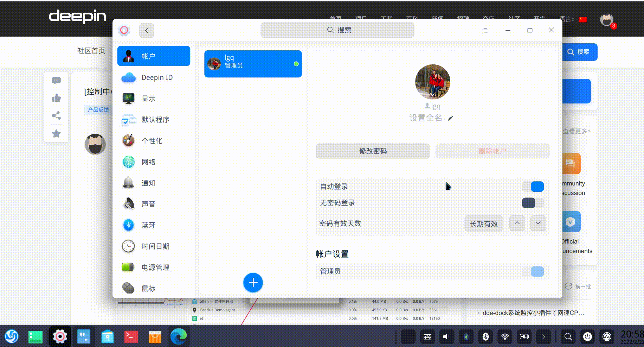Open the 显示 display settings
Viewport: 644px width, 347px height.
pyautogui.click(x=149, y=99)
